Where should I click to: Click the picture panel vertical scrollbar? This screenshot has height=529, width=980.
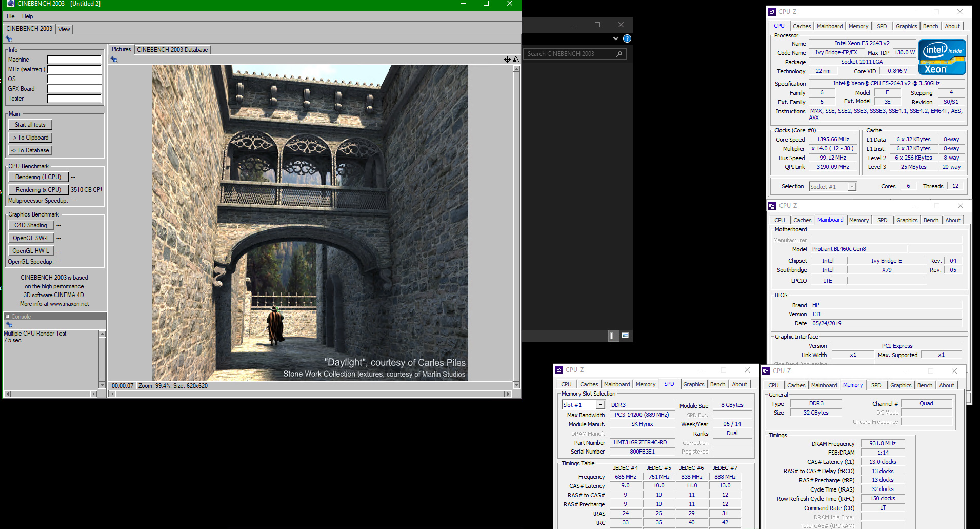pos(516,226)
